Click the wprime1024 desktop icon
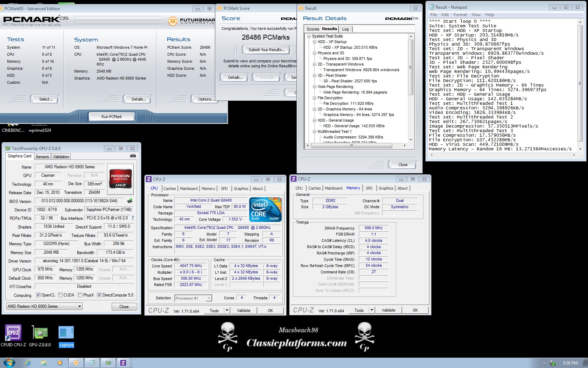The width and height of the screenshot is (588, 368). (40, 128)
